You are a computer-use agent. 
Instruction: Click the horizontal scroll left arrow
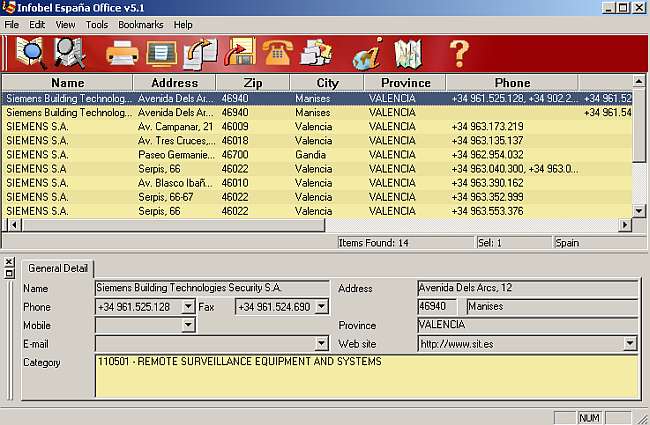pyautogui.click(x=14, y=225)
